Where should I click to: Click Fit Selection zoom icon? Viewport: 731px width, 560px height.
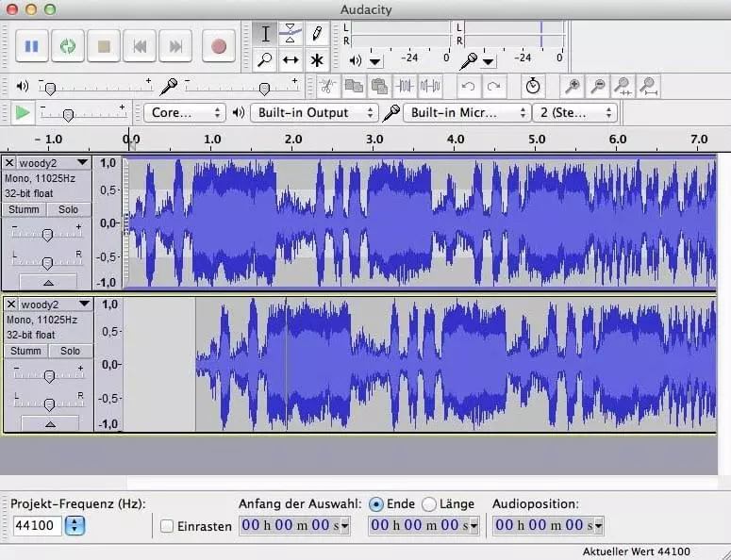click(623, 86)
